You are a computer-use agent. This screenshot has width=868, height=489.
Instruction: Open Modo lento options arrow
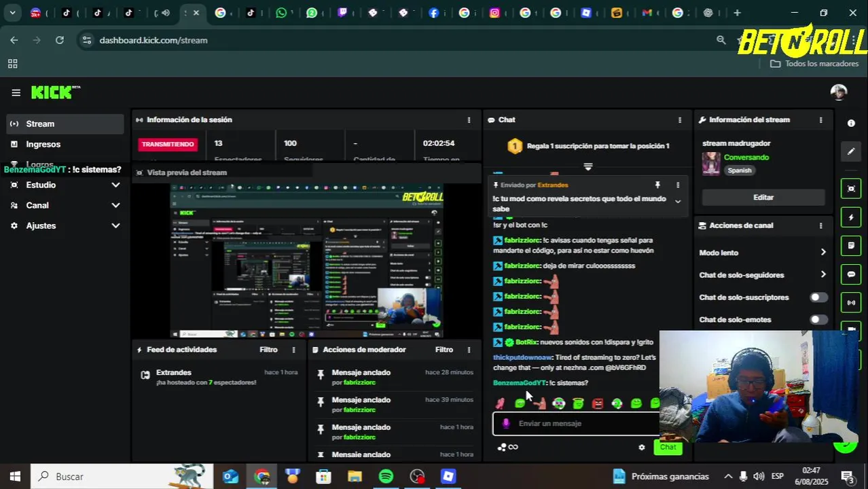823,253
